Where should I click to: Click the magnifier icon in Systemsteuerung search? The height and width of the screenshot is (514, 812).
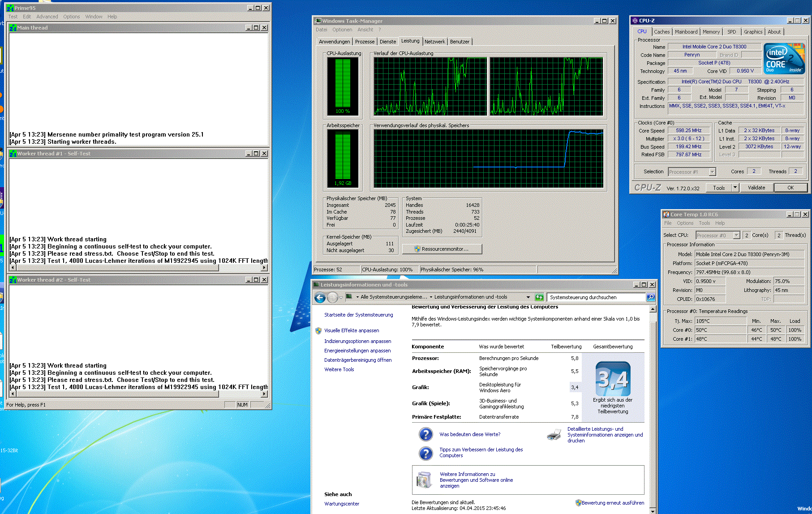point(651,297)
